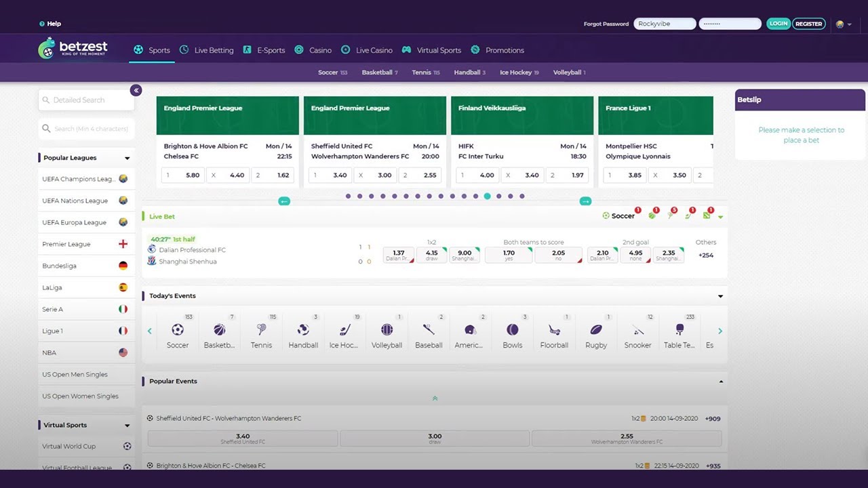
Task: Open the Soccer icon in Today's Events
Action: click(178, 330)
